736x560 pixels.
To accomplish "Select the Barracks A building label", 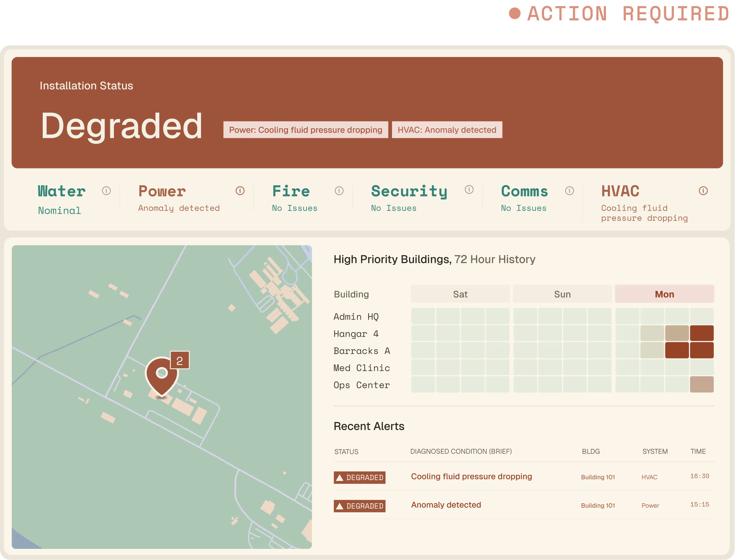I will pyautogui.click(x=362, y=351).
